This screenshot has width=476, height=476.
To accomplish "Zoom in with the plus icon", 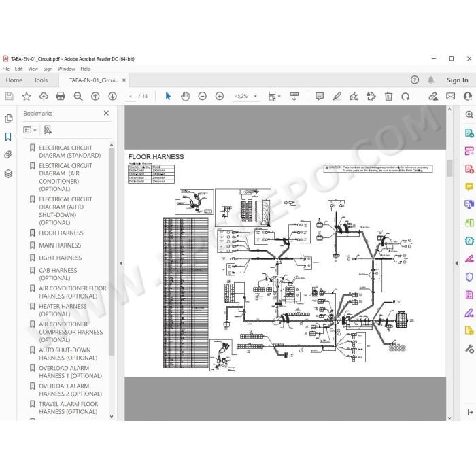I will click(x=220, y=97).
